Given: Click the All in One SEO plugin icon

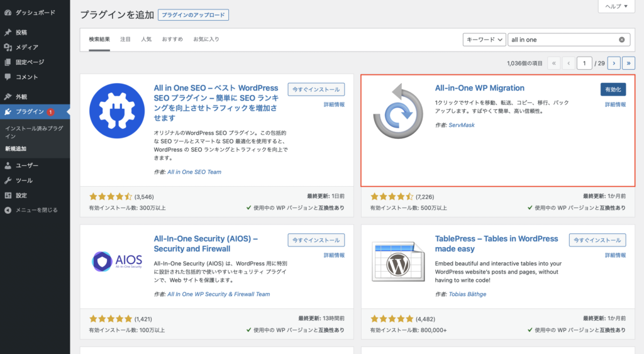Looking at the screenshot, I should point(117,111).
